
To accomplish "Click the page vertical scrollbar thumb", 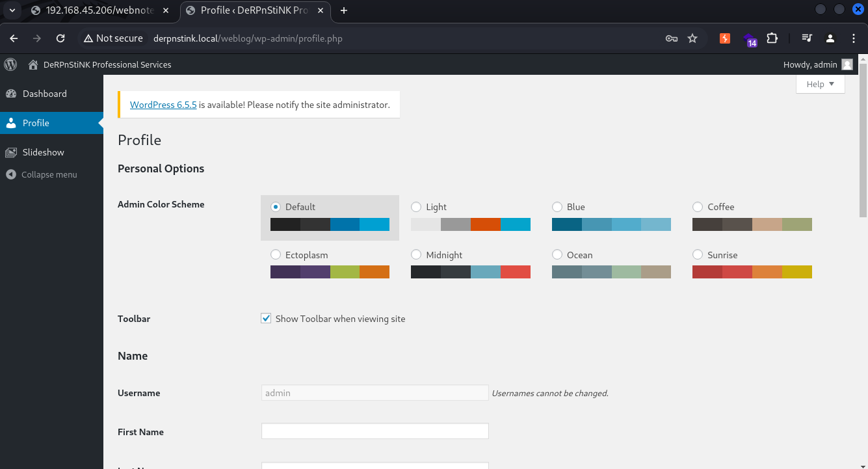I will [x=863, y=141].
